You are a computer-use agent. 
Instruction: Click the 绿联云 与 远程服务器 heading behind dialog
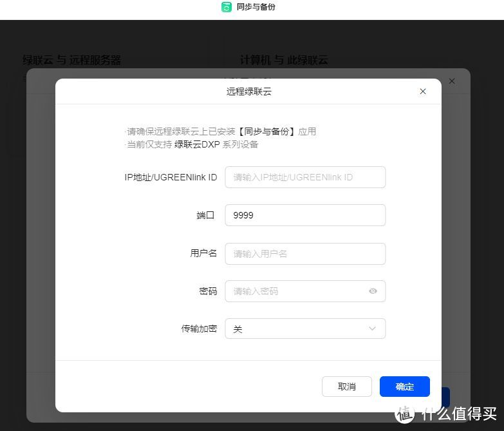(71, 60)
